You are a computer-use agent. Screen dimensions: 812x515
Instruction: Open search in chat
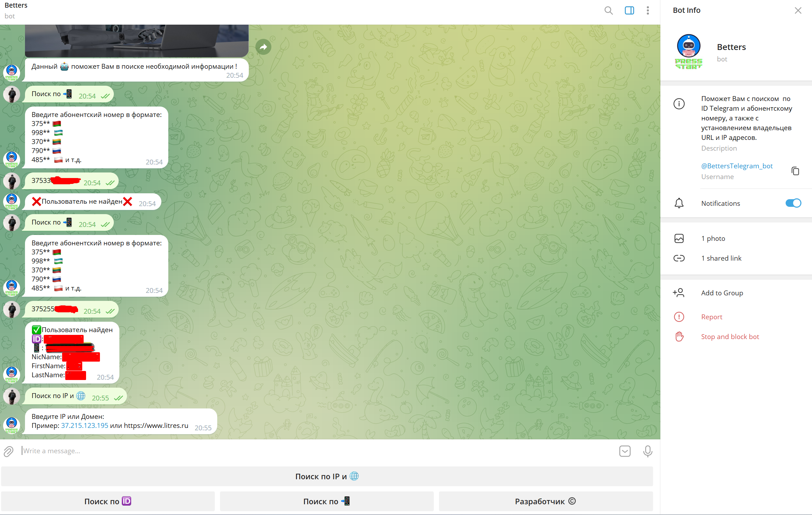pyautogui.click(x=608, y=10)
